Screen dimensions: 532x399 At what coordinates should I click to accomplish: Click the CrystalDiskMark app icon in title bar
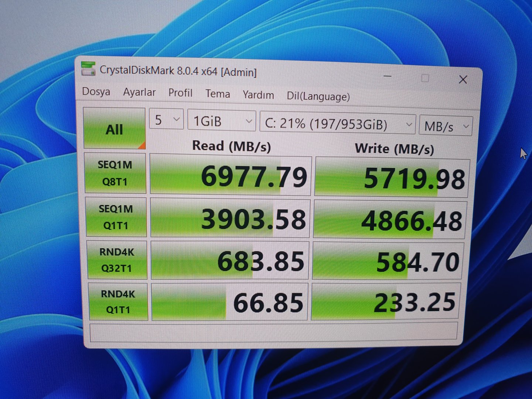[88, 69]
